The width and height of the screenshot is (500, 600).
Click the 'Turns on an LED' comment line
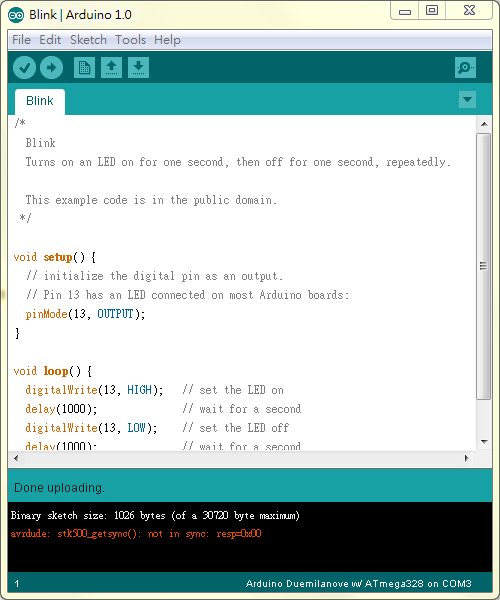click(238, 162)
